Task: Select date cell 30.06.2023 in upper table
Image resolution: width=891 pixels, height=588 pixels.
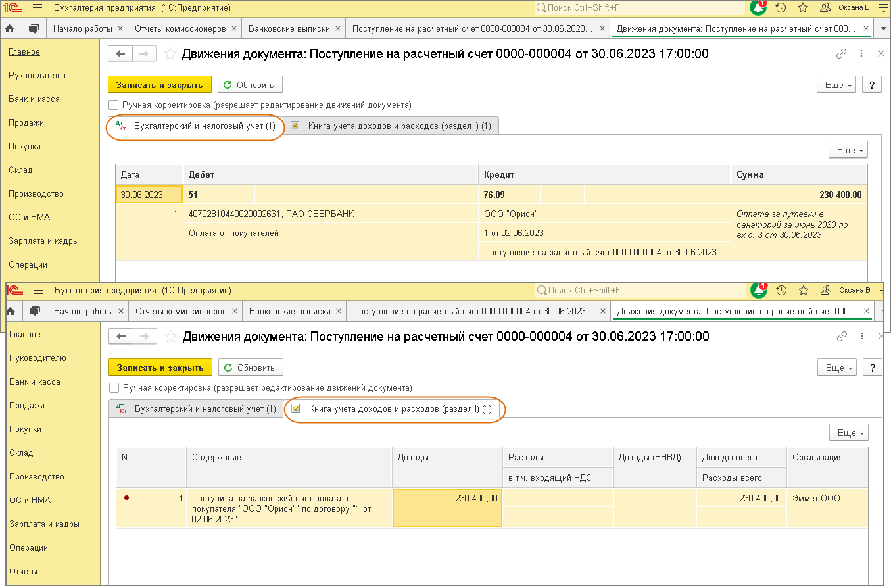Action: click(x=149, y=195)
